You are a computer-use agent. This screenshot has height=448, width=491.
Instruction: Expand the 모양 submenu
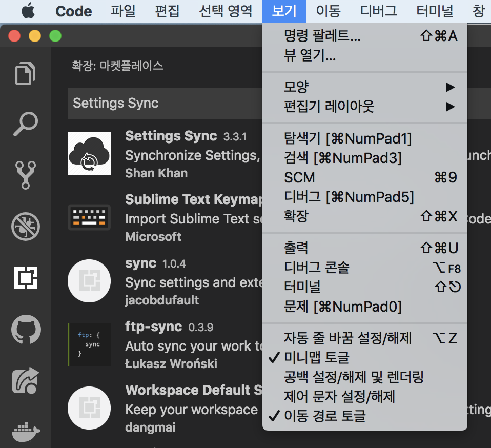tap(365, 87)
